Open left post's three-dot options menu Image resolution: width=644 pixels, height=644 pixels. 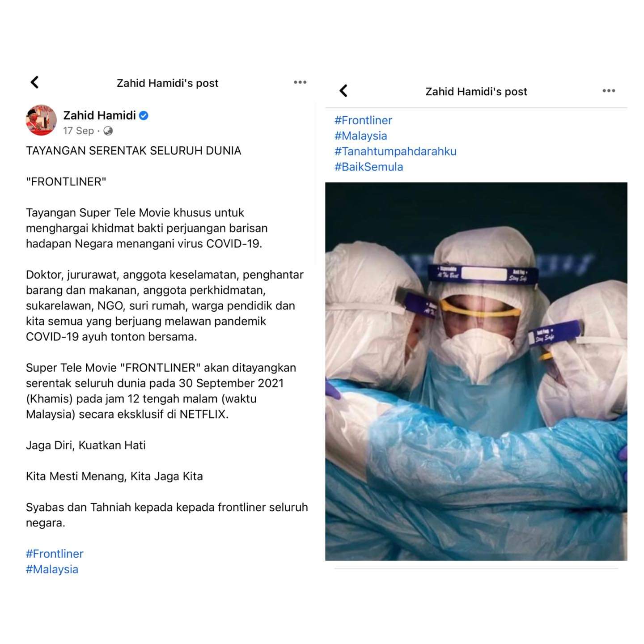(300, 82)
